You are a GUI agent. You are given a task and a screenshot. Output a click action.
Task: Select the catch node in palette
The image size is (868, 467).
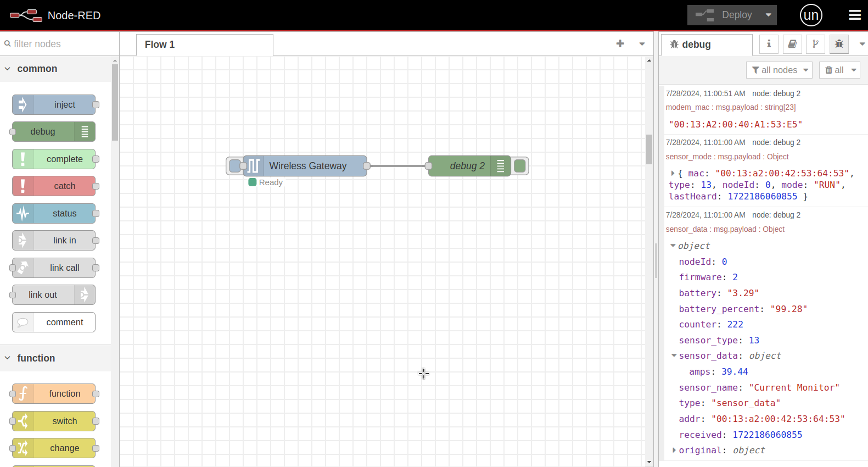tap(54, 186)
